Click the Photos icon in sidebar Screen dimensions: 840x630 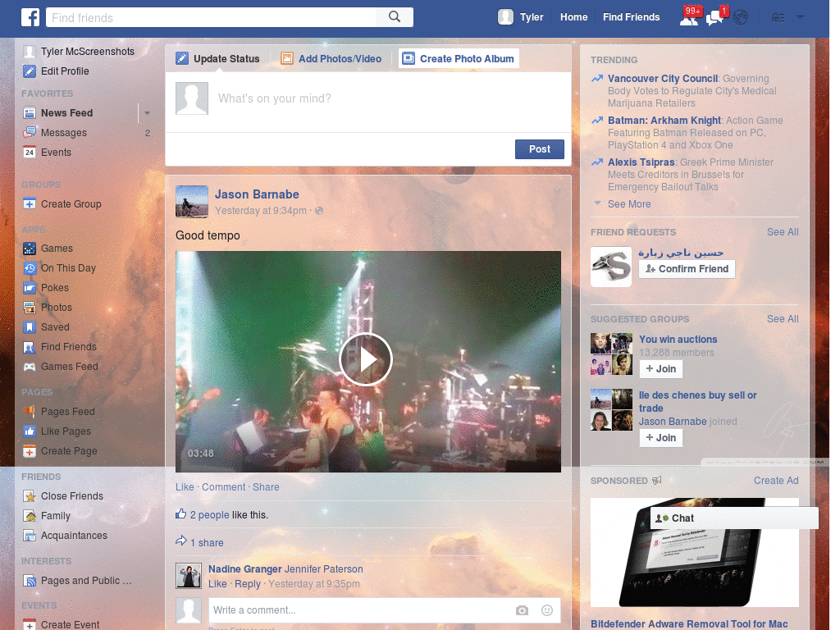(x=30, y=308)
